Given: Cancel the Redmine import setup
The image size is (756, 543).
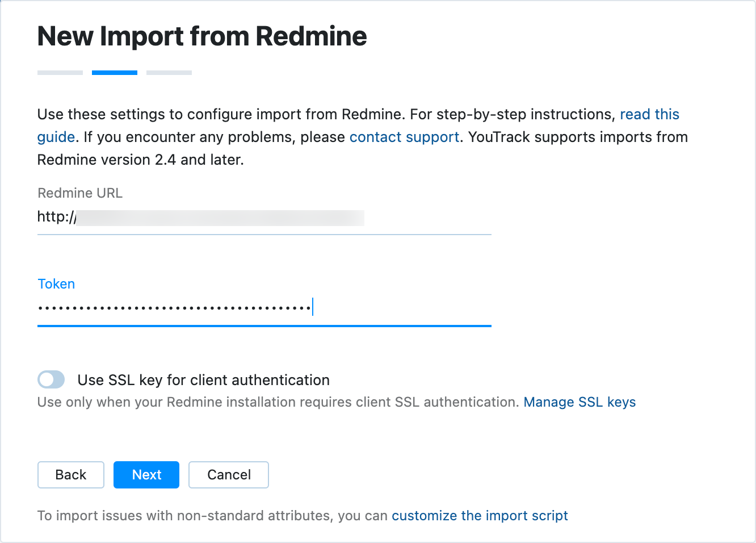Looking at the screenshot, I should point(228,475).
